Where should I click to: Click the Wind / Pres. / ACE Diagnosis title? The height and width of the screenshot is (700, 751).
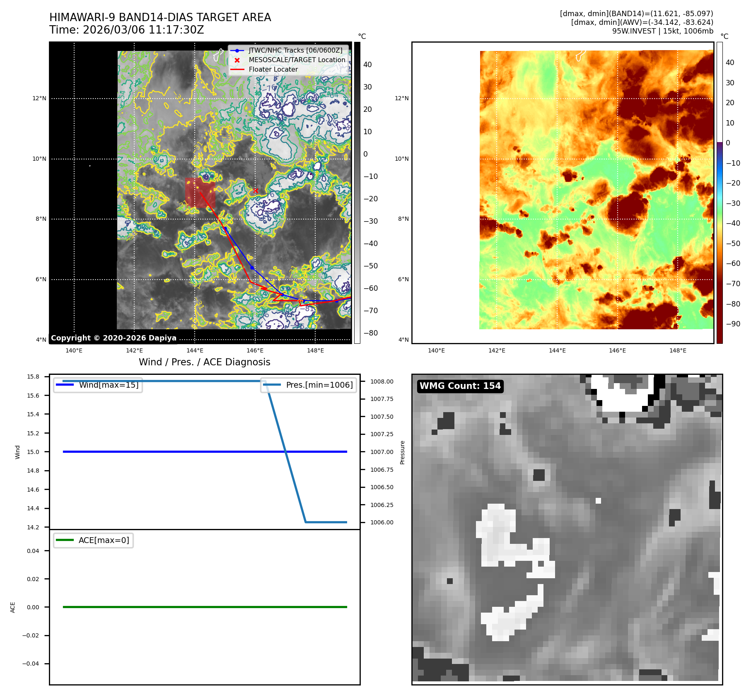(205, 362)
